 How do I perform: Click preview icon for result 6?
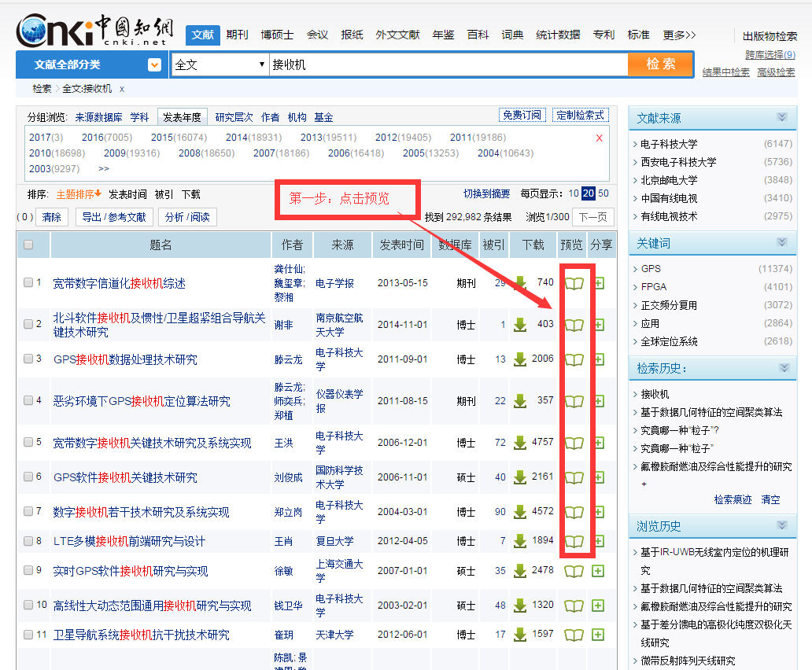tap(574, 477)
